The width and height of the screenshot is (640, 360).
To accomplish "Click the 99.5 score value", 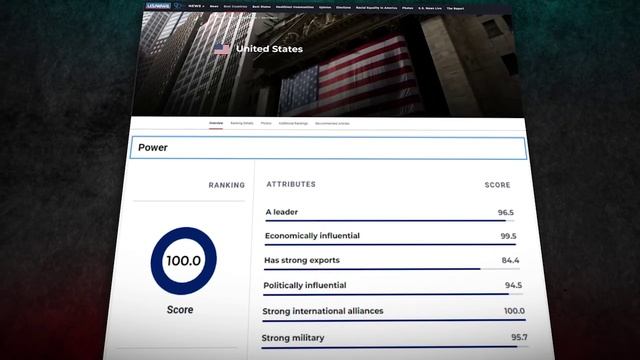I will click(x=509, y=236).
